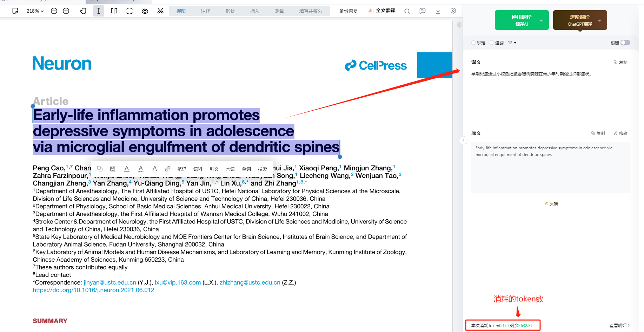The height and width of the screenshot is (332, 644).
Task: Click the link icon in floating toolbar
Action: [x=168, y=169]
